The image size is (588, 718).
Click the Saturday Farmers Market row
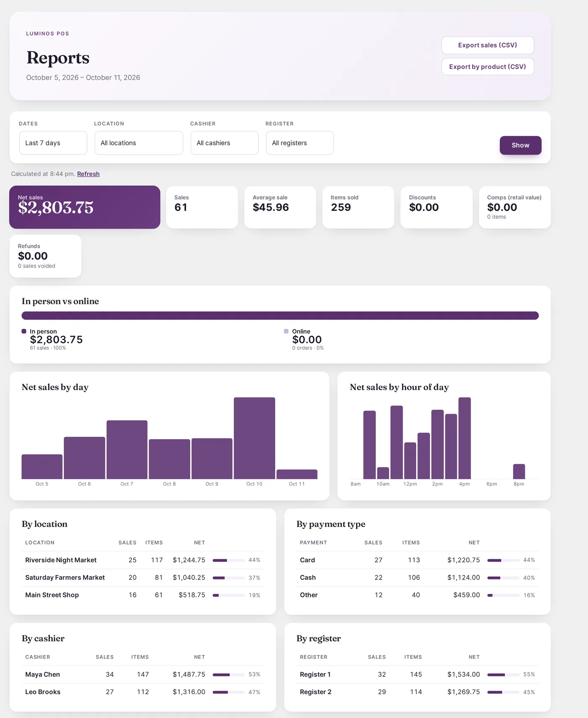(143, 578)
